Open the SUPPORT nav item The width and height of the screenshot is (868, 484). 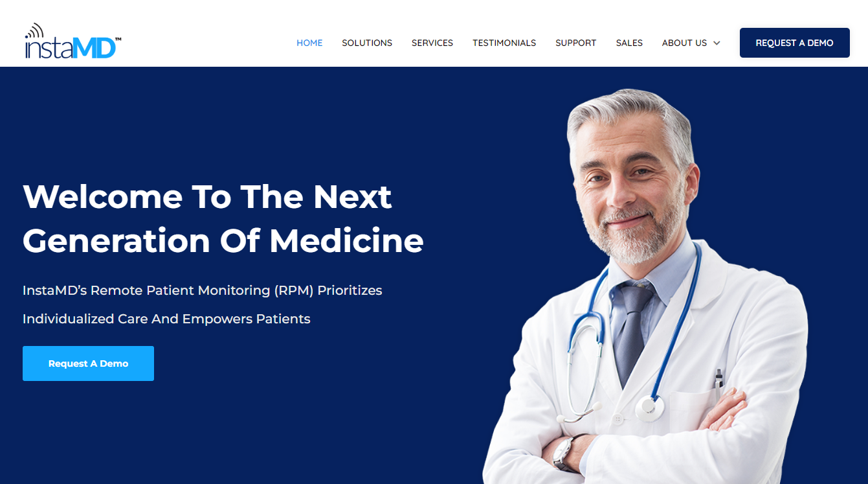[x=576, y=43]
